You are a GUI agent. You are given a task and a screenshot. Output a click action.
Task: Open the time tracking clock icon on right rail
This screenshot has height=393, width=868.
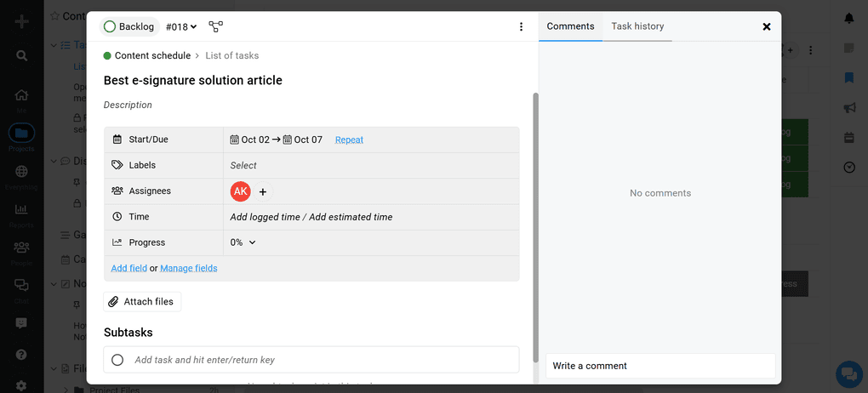pyautogui.click(x=849, y=168)
